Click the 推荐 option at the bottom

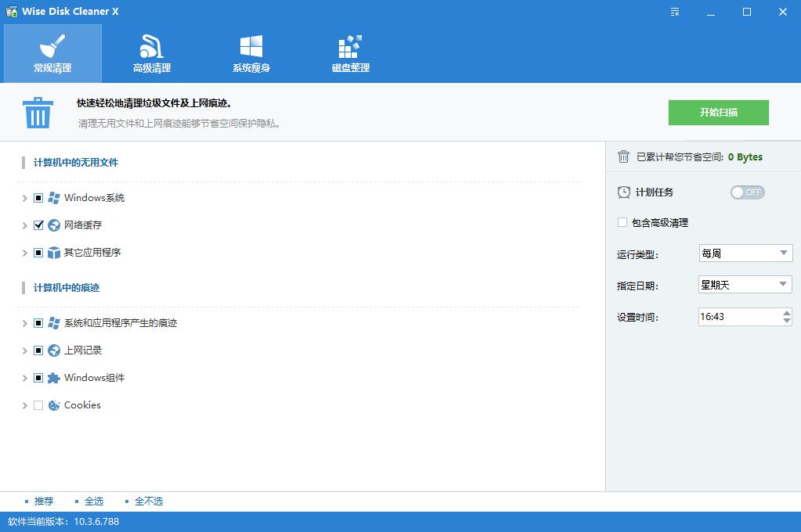click(x=43, y=501)
